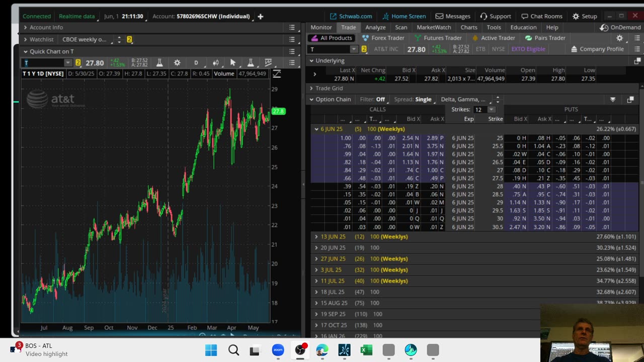Open the Strikes count dropdown
The width and height of the screenshot is (644, 362).
pos(491,110)
